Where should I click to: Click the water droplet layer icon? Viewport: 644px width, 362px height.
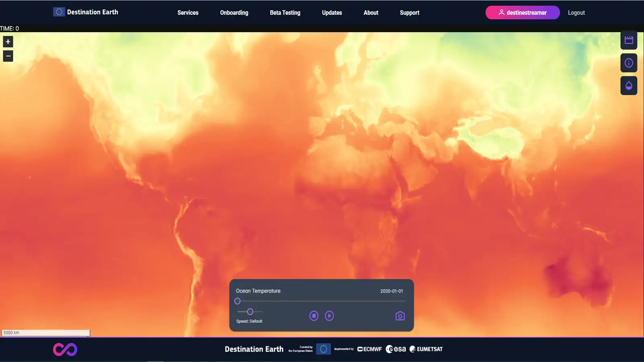coord(629,86)
